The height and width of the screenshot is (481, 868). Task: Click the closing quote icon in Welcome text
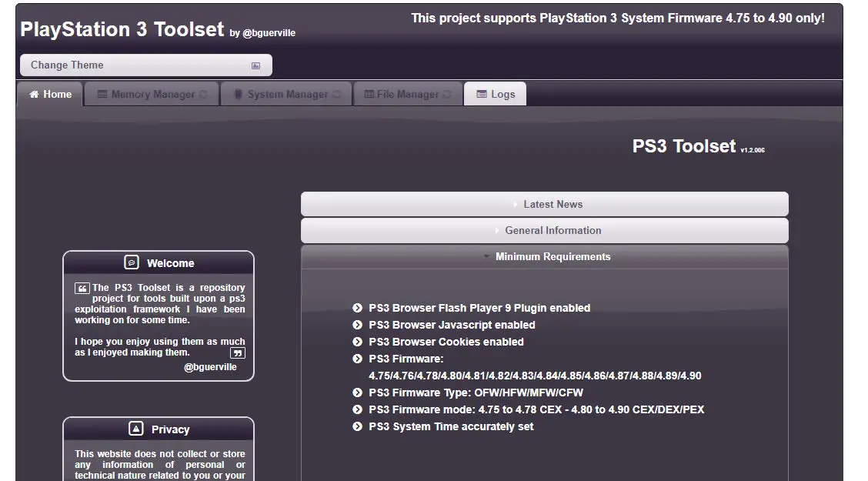click(x=238, y=353)
